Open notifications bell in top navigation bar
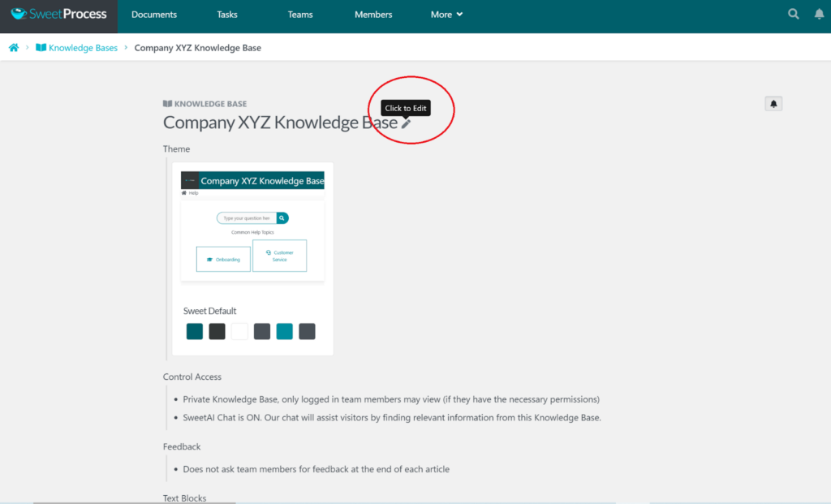 click(x=819, y=15)
